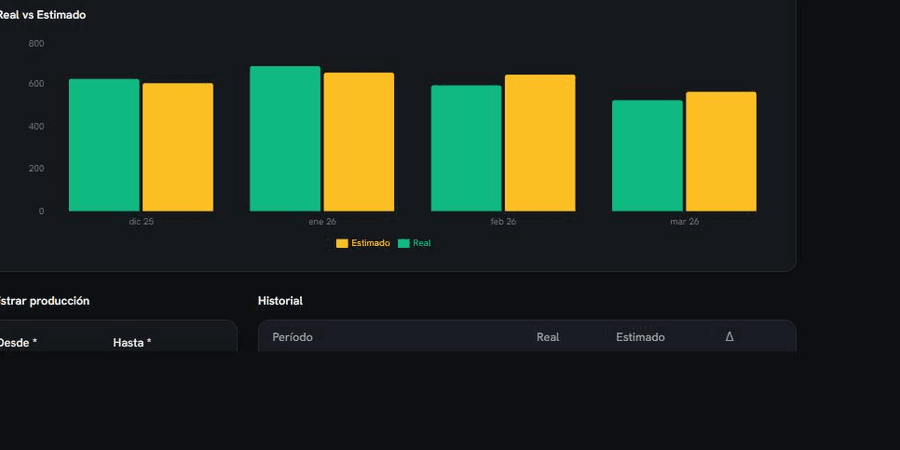
Task: Click the 400 y-axis value
Action: click(36, 126)
